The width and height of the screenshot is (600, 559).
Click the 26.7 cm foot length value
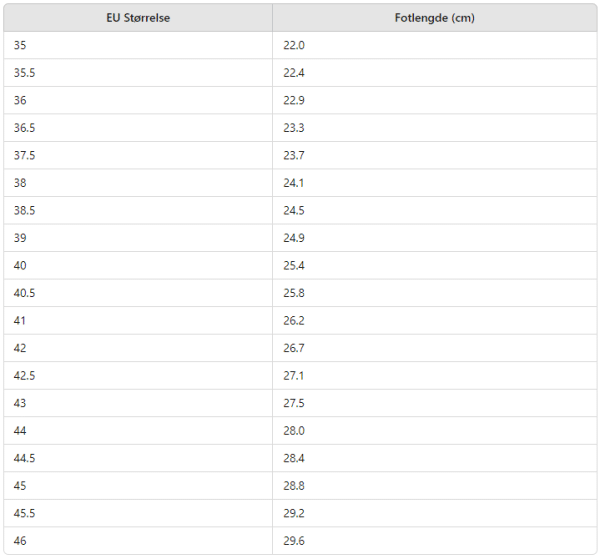(x=294, y=348)
